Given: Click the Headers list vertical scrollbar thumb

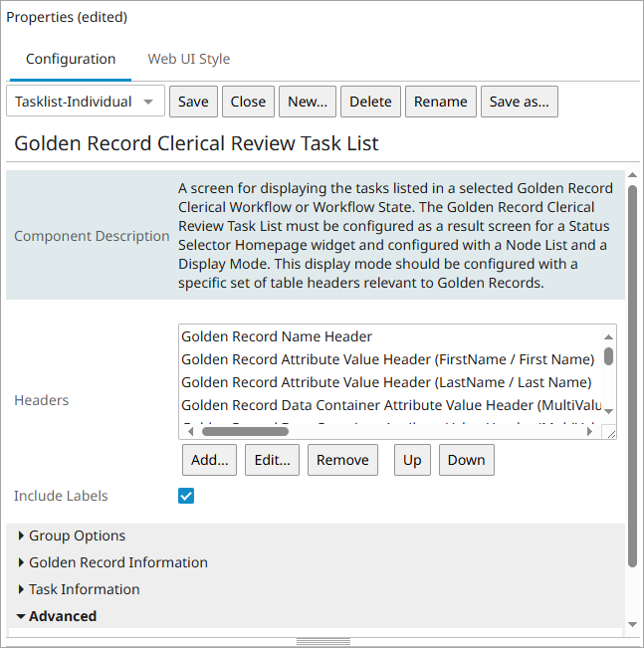Looking at the screenshot, I should coord(608,356).
